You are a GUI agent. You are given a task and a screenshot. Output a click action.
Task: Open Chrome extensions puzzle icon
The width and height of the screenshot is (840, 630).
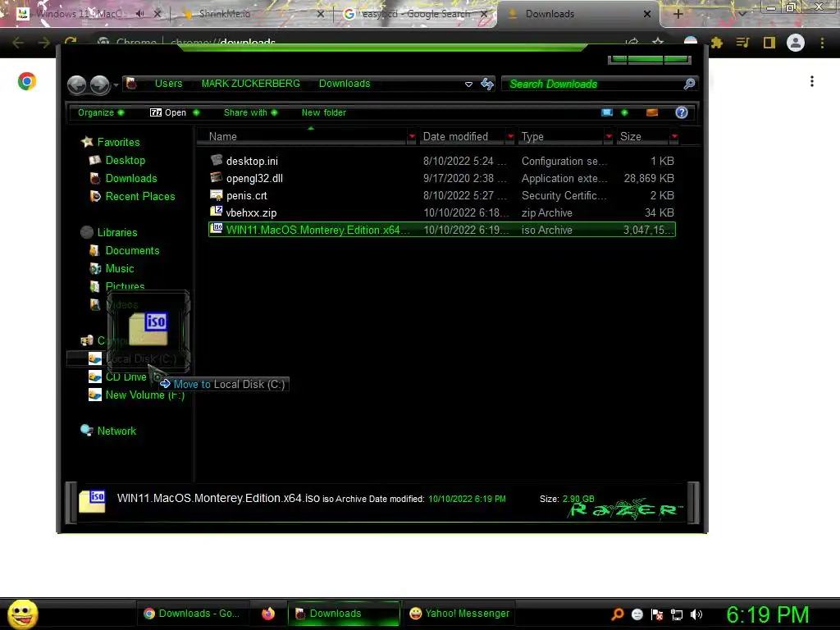(716, 43)
